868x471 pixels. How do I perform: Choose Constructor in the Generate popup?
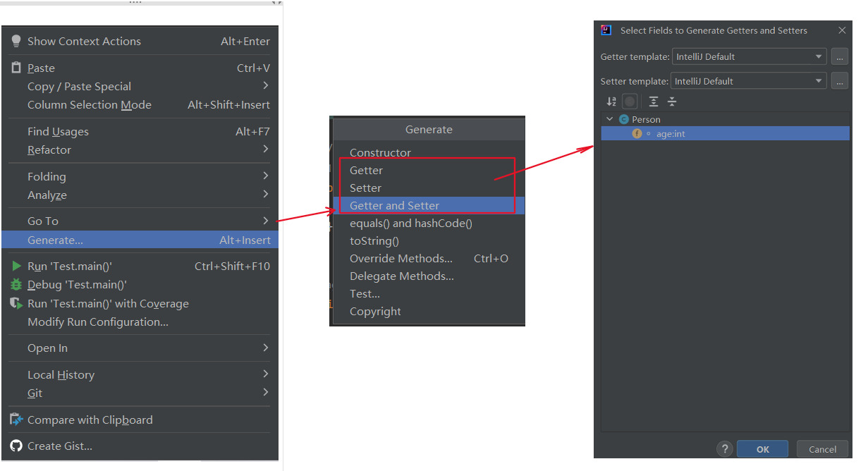point(429,152)
